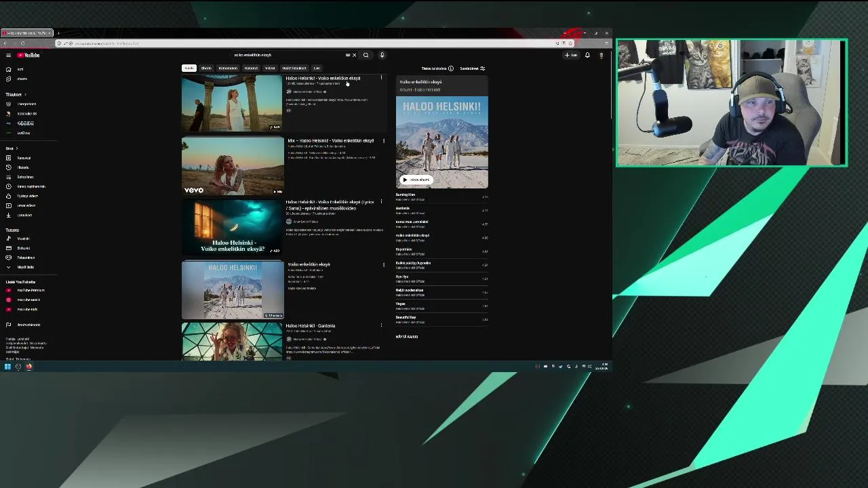Screen dimensions: 868x488
Task: Play the album with Toista albumi button
Action: coord(416,180)
